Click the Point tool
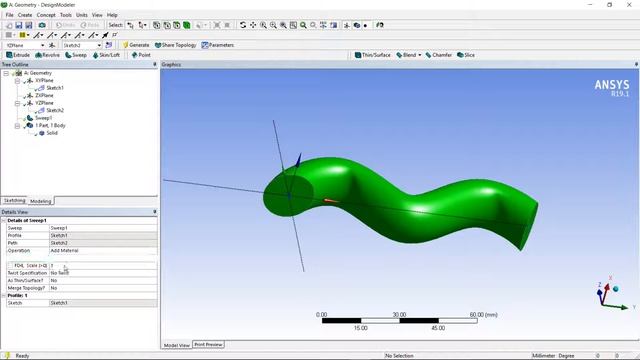This screenshot has width=640, height=360. (x=141, y=55)
